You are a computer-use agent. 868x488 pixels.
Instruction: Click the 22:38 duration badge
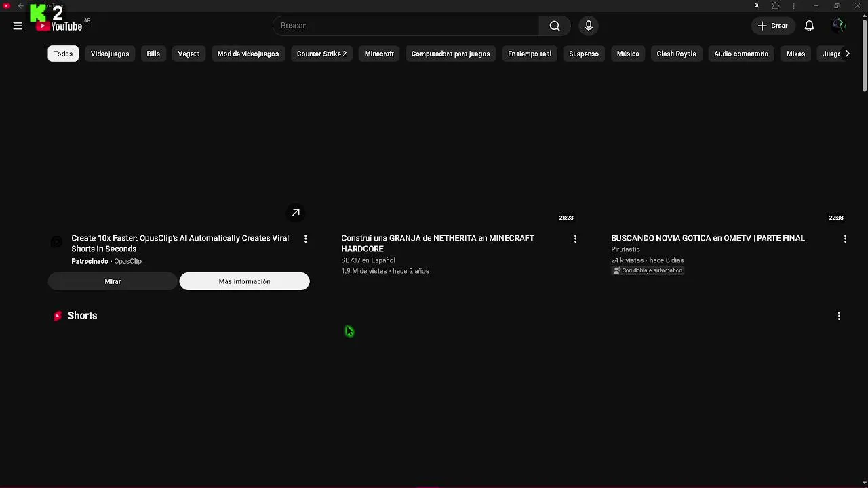pyautogui.click(x=836, y=218)
